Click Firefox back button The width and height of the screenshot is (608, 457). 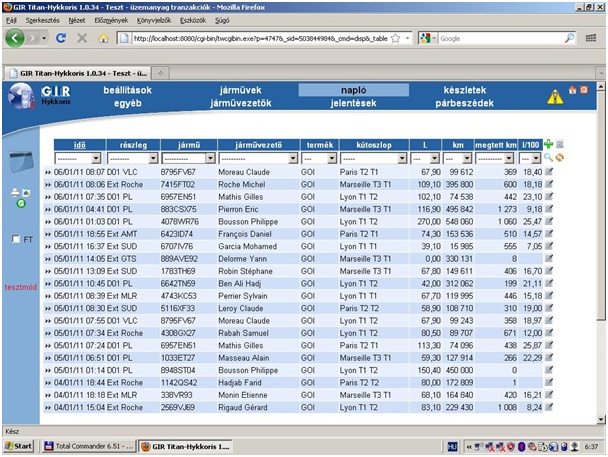pyautogui.click(x=15, y=38)
